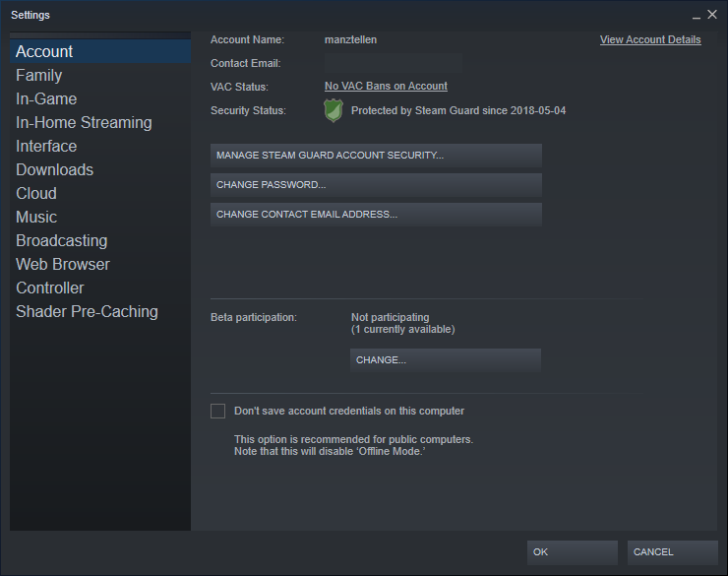Open the Family settings category
728x576 pixels.
tap(99, 75)
